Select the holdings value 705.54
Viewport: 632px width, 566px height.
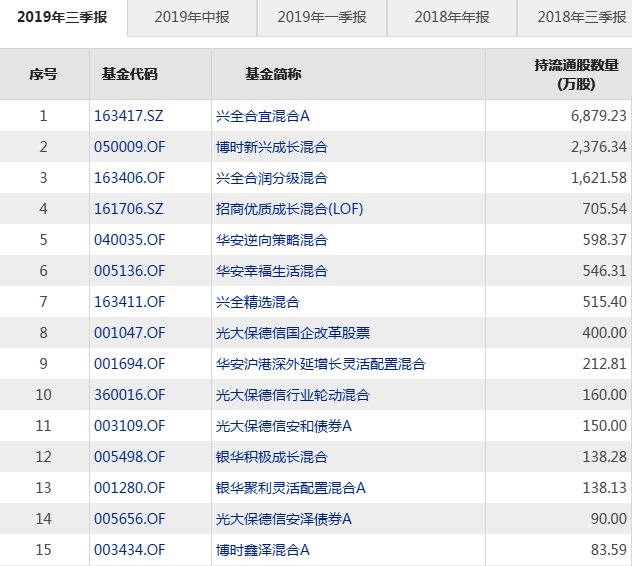(x=605, y=209)
